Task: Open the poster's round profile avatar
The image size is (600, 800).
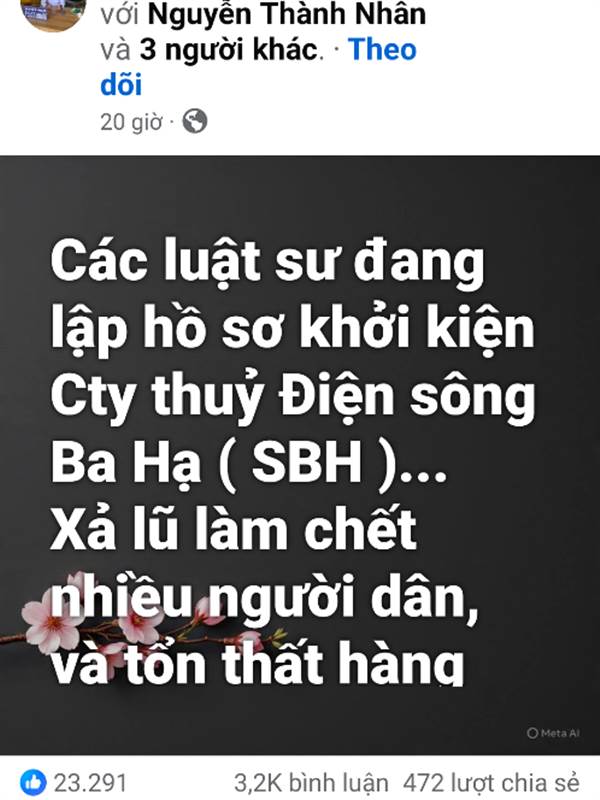Action: click(54, 11)
